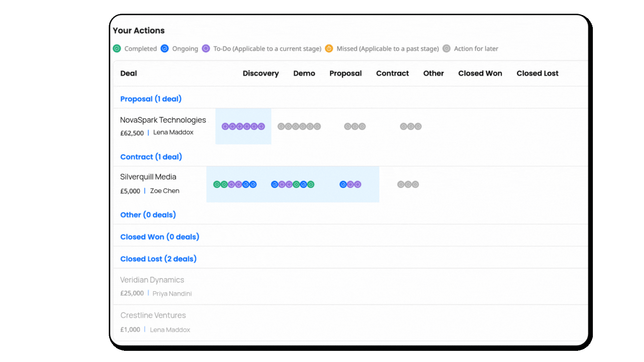Click the green Completed legend icon

(x=117, y=49)
